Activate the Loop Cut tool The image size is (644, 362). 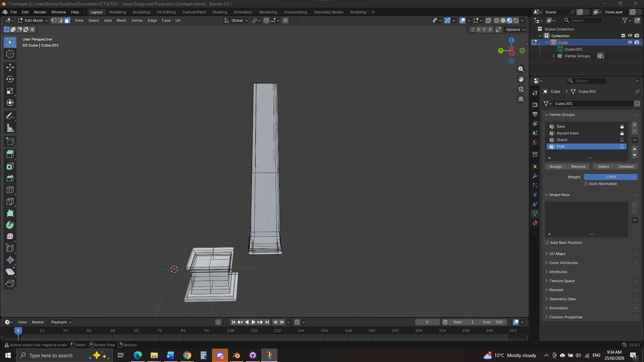click(10, 190)
